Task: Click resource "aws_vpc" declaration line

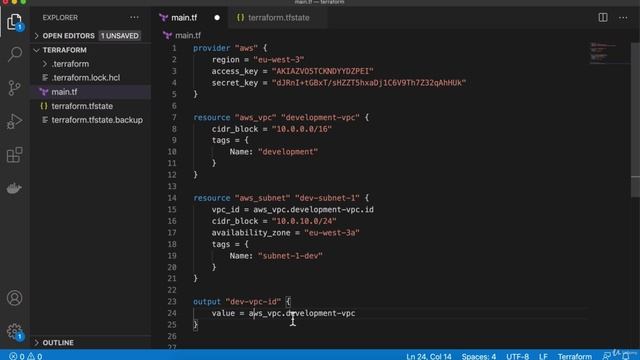Action: [x=281, y=118]
